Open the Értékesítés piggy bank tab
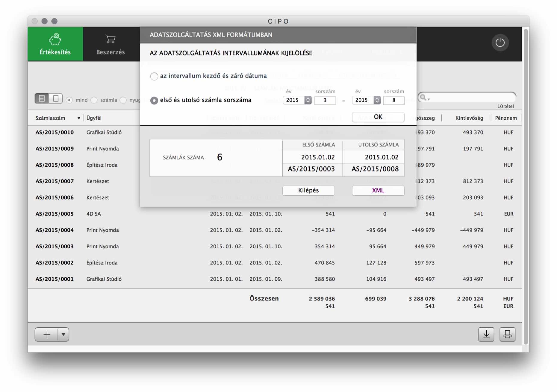 tap(55, 44)
